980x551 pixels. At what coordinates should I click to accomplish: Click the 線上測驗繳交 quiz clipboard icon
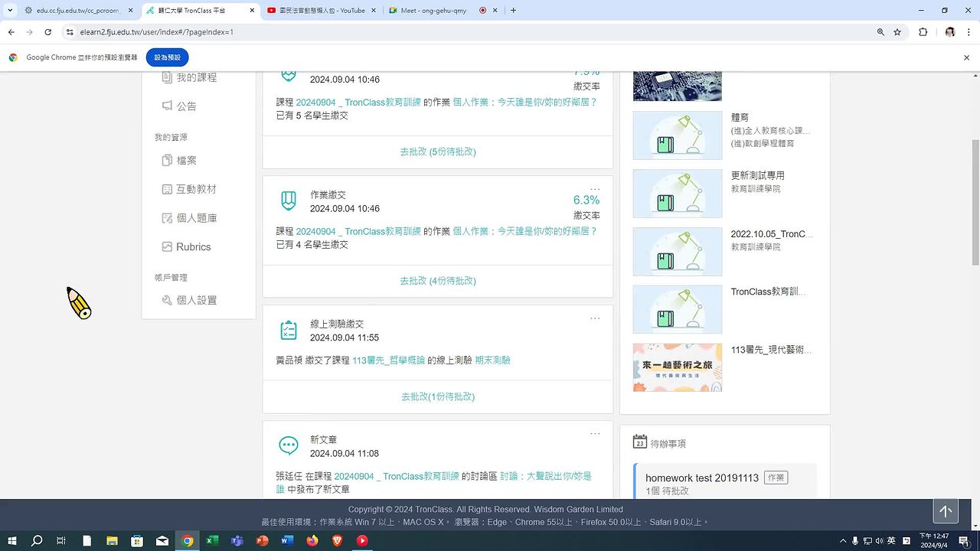coord(289,331)
